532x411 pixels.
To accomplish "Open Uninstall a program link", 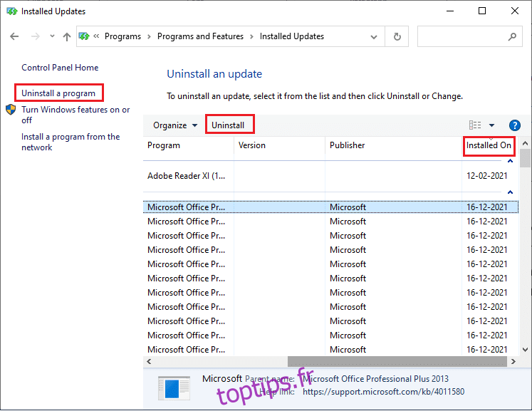I will coord(59,93).
